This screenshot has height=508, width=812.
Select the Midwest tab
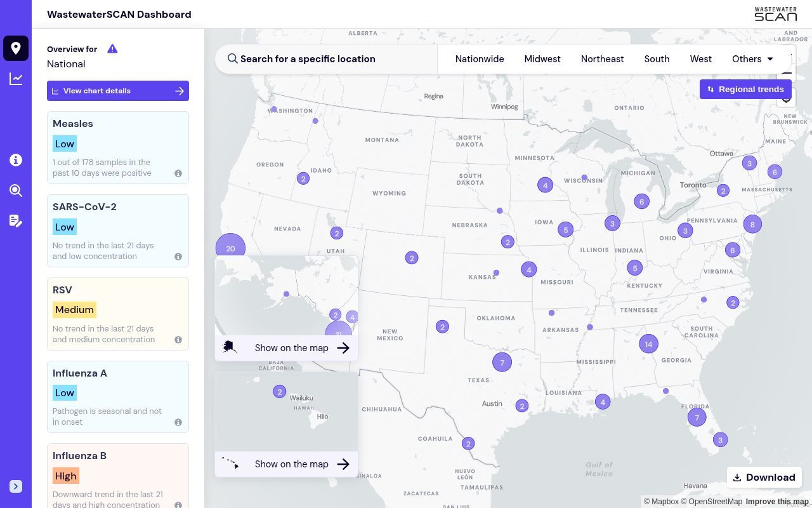tap(542, 59)
